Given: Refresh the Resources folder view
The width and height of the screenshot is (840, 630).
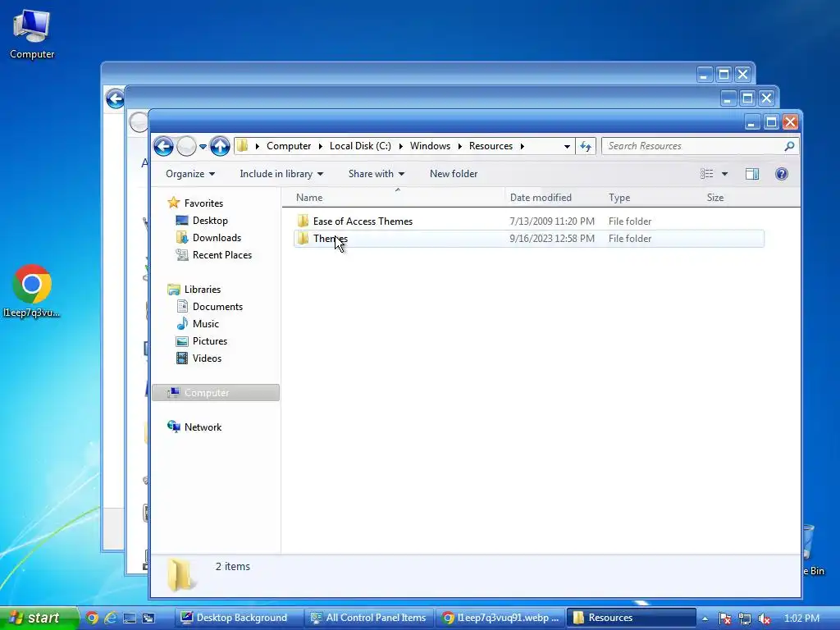Looking at the screenshot, I should pos(586,146).
